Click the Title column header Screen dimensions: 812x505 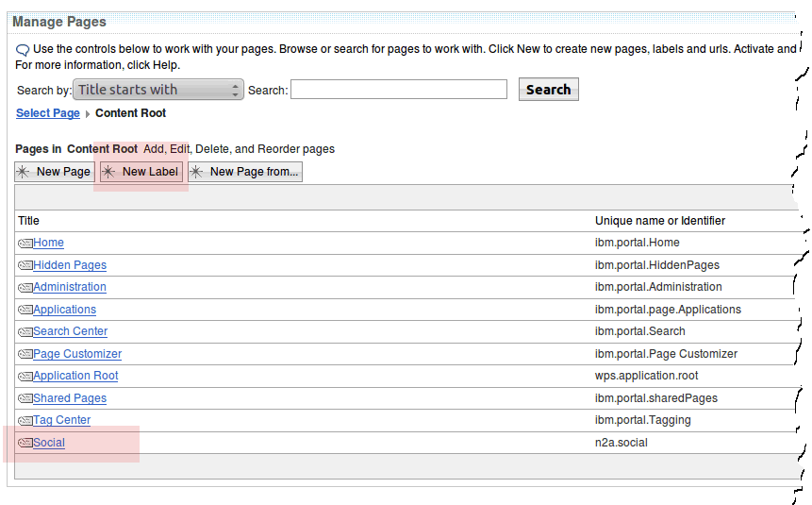pyautogui.click(x=28, y=221)
